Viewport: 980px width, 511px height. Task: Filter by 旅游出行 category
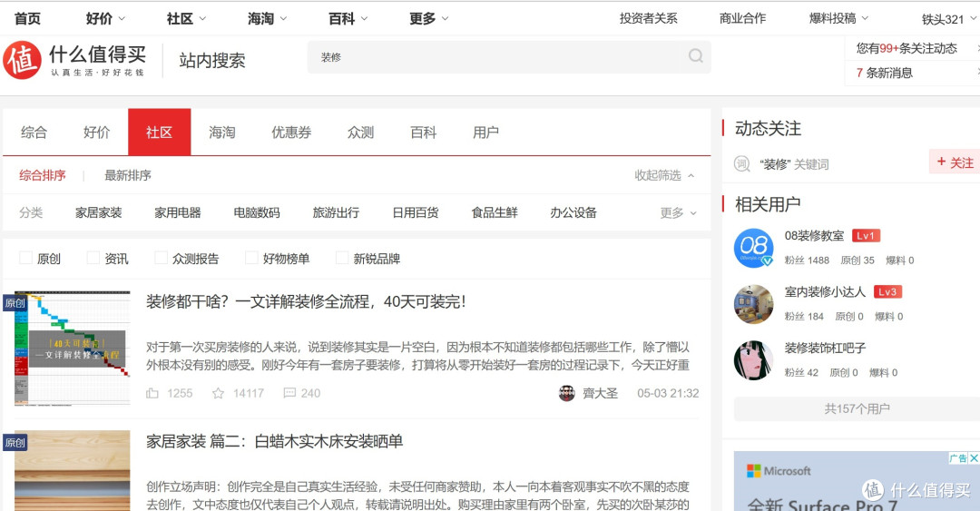tap(337, 212)
